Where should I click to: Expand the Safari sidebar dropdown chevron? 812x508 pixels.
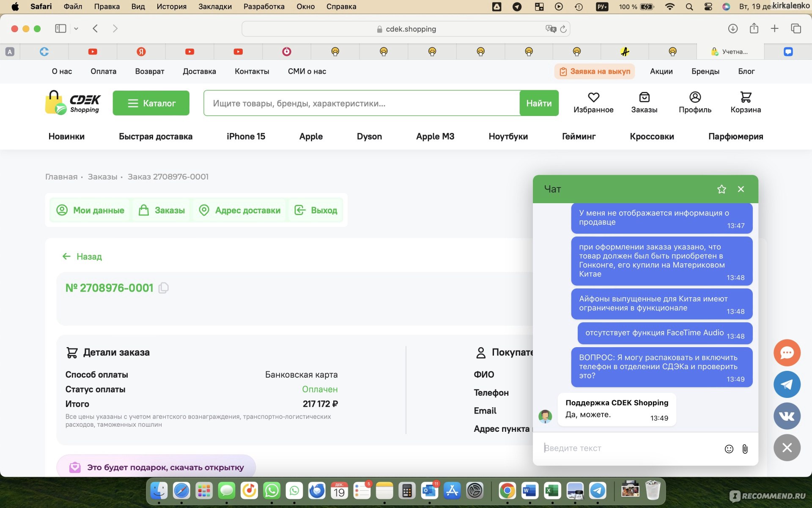point(76,28)
